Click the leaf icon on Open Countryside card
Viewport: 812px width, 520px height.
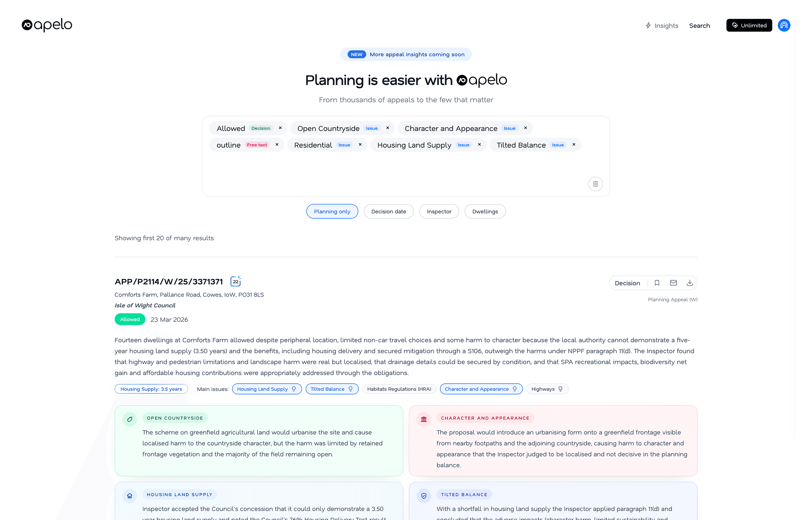click(129, 419)
